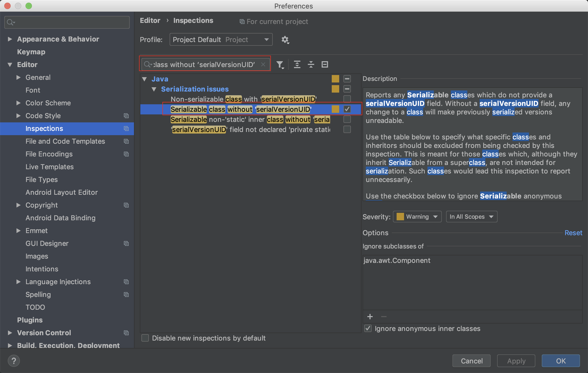The height and width of the screenshot is (373, 588).
Task: Click the reset to empty square icon
Action: pos(325,64)
